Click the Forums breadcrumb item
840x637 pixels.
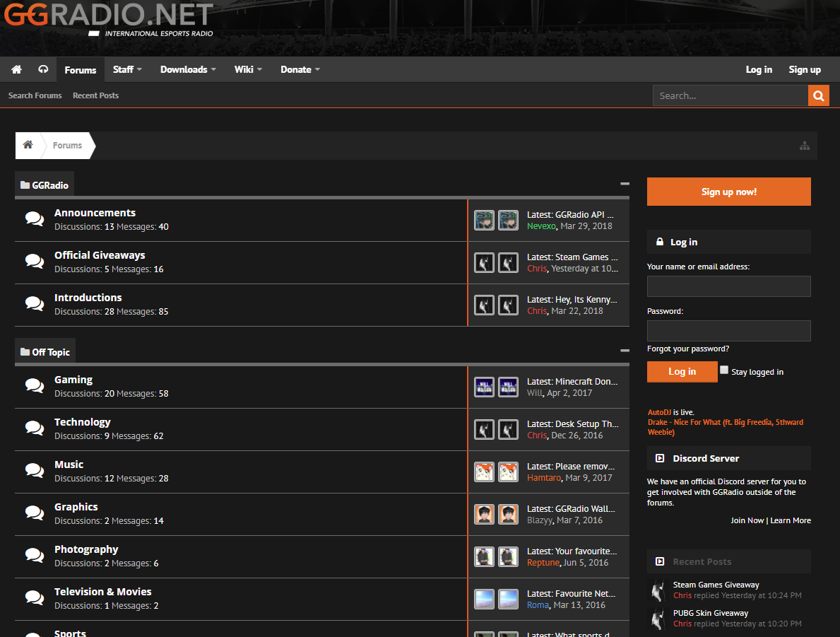coord(68,146)
